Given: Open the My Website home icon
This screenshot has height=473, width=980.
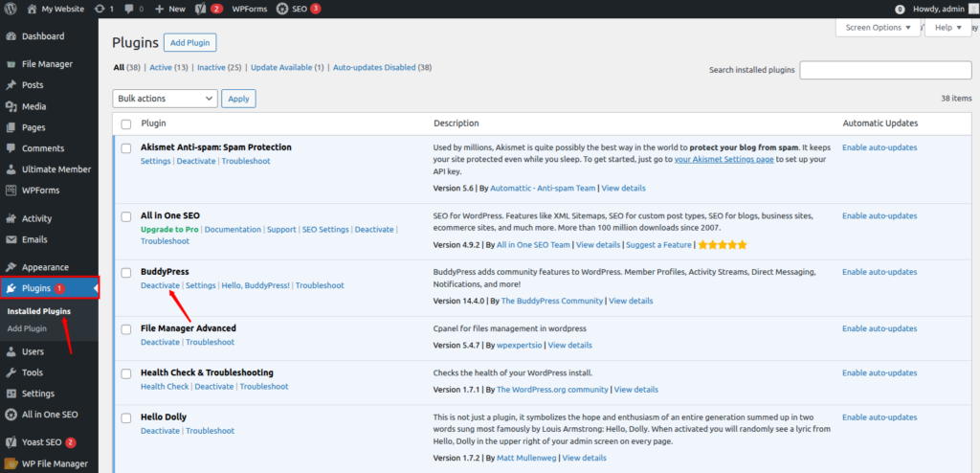Looking at the screenshot, I should point(32,9).
